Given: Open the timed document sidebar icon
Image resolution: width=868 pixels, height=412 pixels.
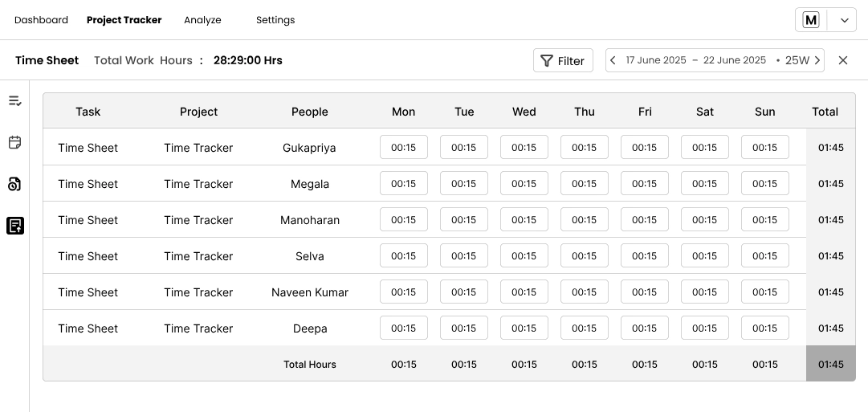Looking at the screenshot, I should (x=14, y=185).
